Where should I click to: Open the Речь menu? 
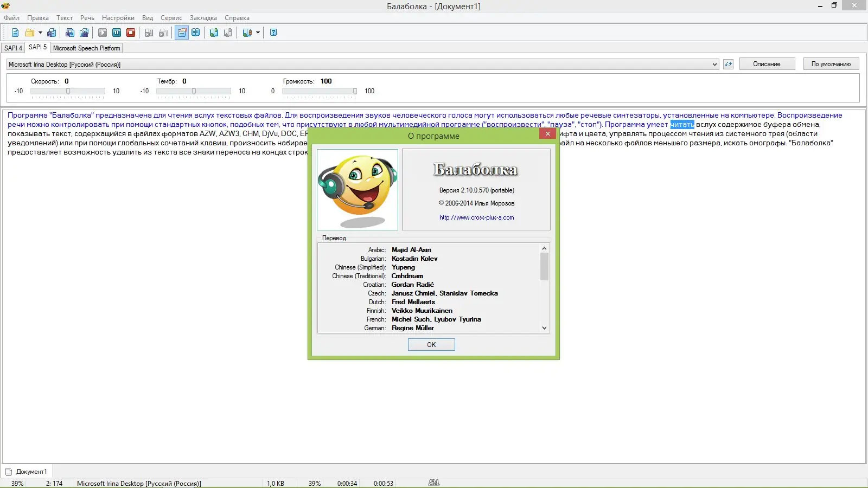point(87,18)
